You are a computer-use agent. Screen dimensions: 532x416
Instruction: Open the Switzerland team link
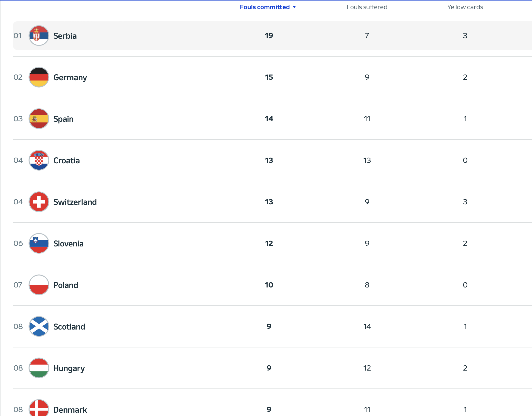point(75,202)
